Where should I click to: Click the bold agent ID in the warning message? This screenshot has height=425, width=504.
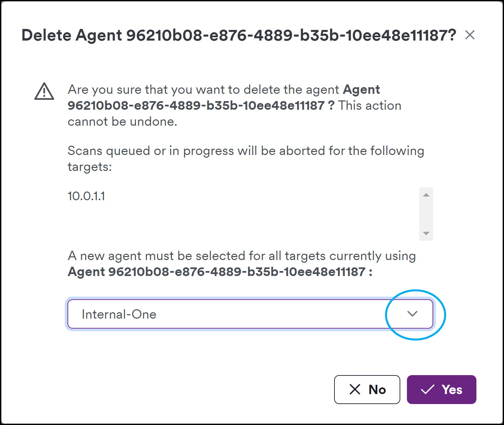coord(196,105)
